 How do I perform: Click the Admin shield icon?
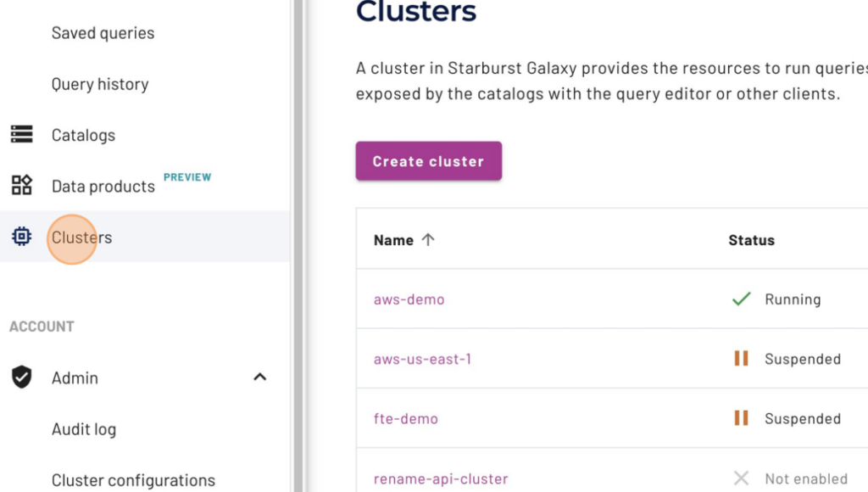coord(23,377)
